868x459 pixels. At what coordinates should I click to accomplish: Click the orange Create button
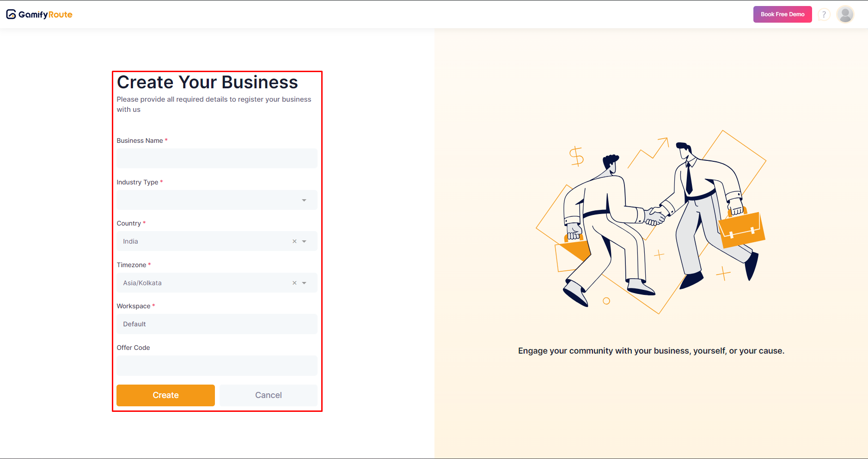point(165,395)
